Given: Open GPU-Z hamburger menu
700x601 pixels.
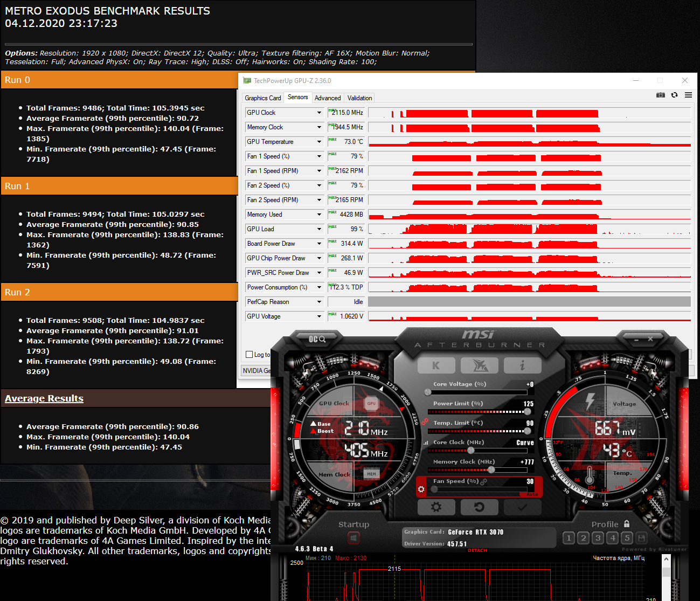Looking at the screenshot, I should click(x=688, y=95).
